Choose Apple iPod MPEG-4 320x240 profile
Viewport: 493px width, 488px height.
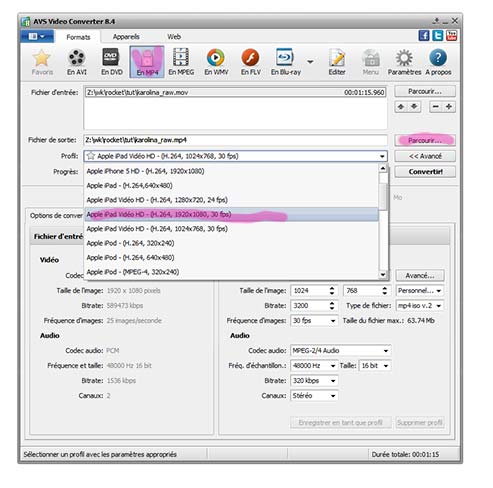pos(231,272)
